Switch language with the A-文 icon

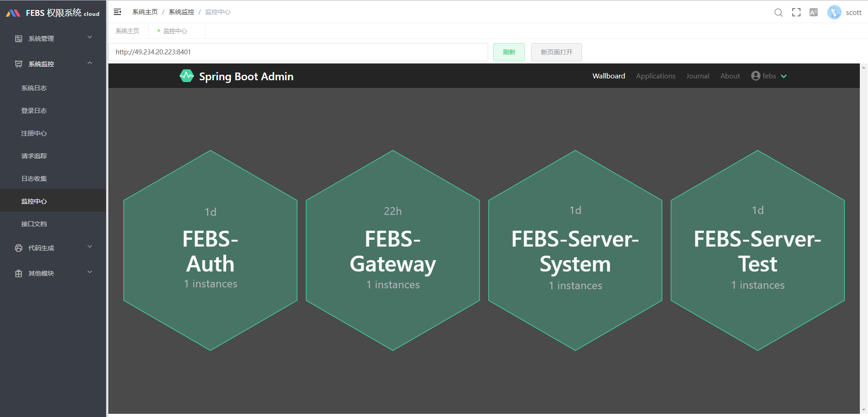813,13
